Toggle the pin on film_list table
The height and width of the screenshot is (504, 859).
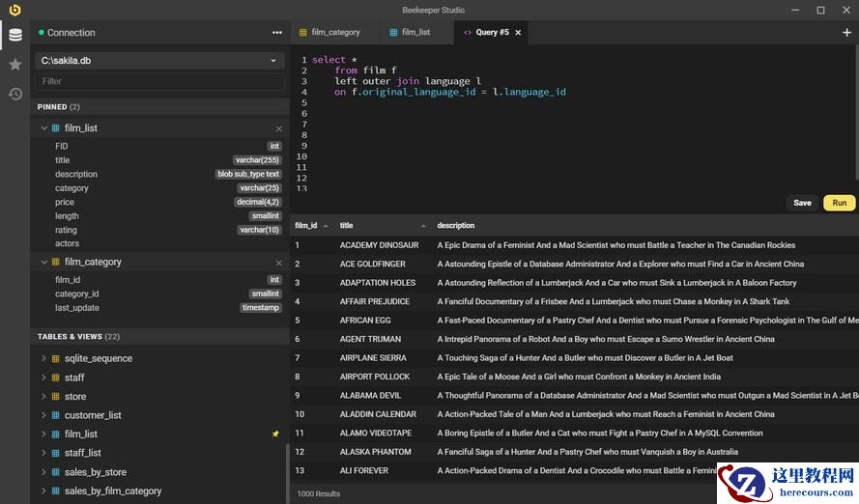pos(275,434)
